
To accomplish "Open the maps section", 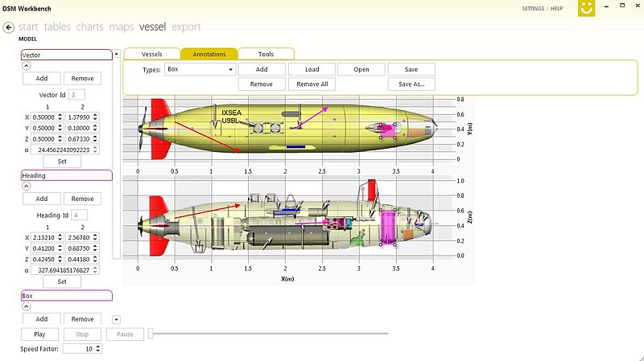I will click(122, 27).
